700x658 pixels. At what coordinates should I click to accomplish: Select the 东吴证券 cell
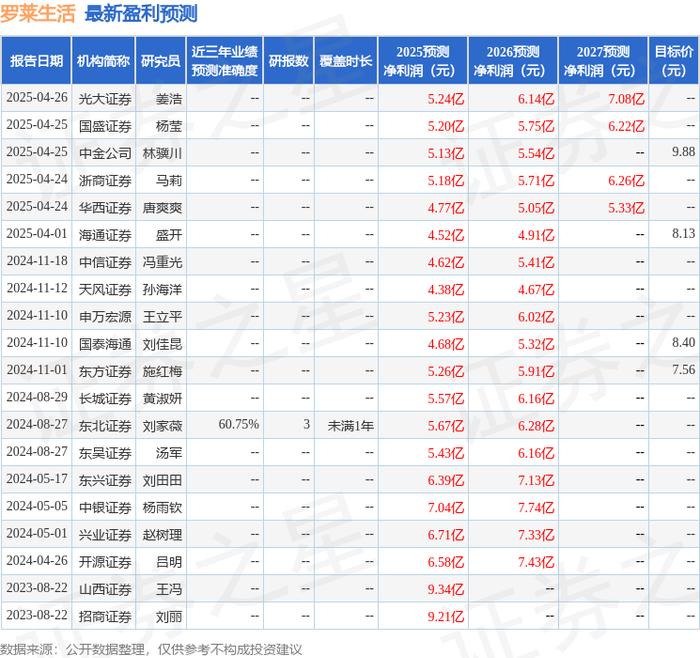[x=105, y=453]
